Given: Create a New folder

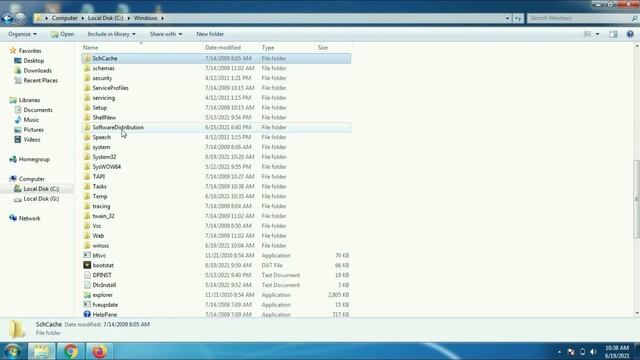Looking at the screenshot, I should click(x=210, y=34).
